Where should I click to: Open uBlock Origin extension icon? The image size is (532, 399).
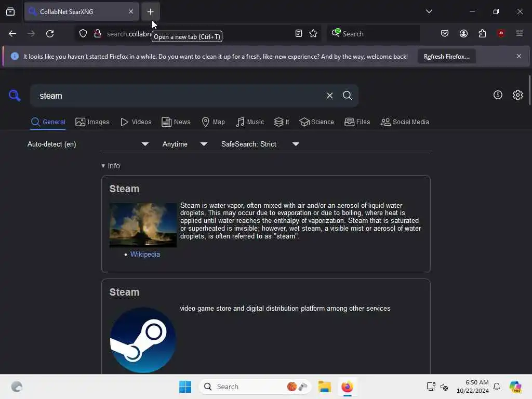[501, 33]
